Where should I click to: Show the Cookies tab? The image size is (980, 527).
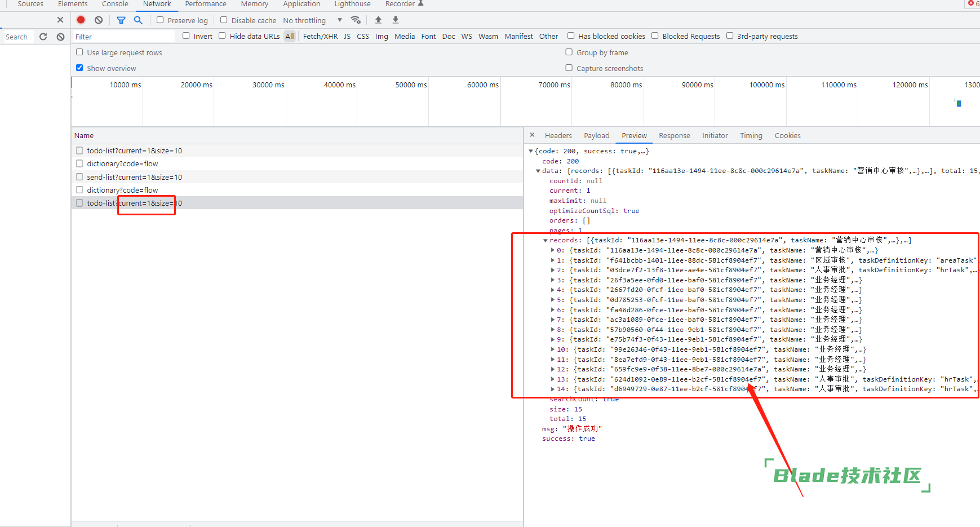coord(788,135)
